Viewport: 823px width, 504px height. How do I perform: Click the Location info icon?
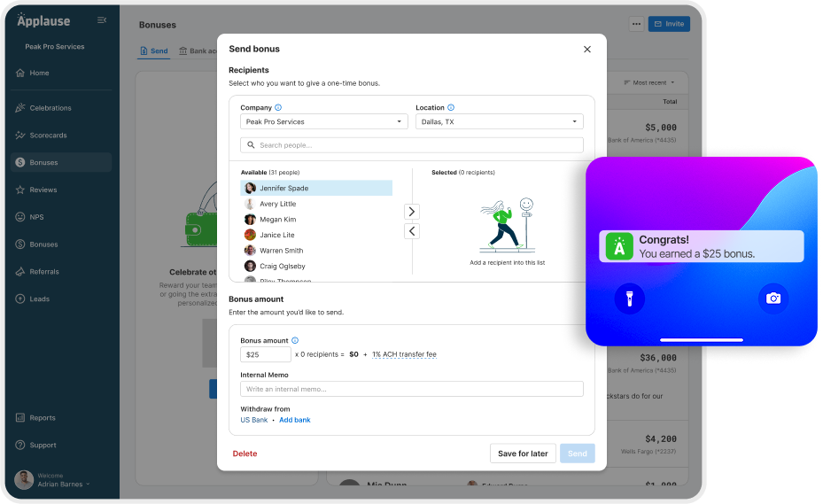click(451, 108)
